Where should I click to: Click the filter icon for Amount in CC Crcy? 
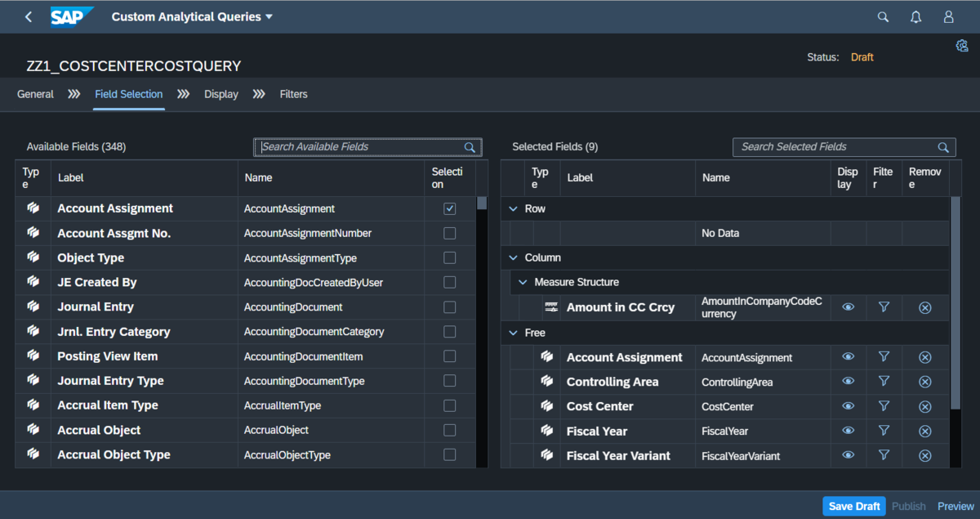884,307
